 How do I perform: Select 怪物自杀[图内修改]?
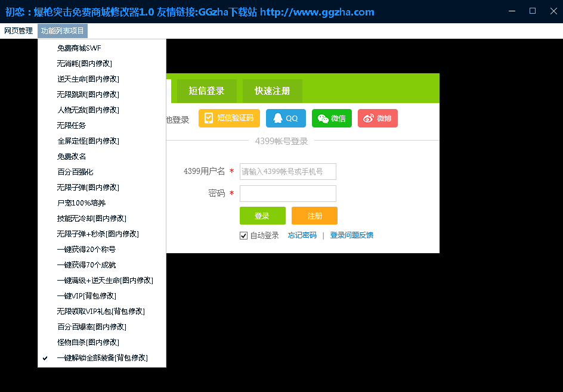tap(102, 342)
